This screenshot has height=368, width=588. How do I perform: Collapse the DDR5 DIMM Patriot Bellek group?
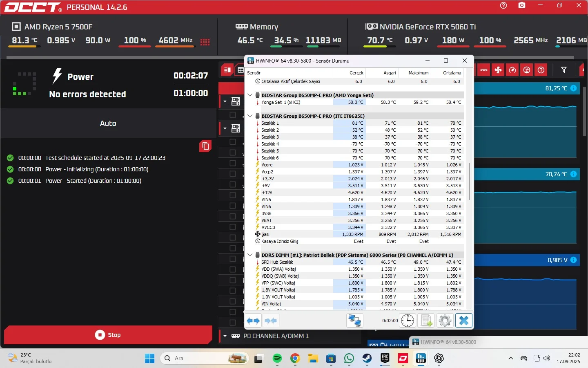pyautogui.click(x=250, y=255)
